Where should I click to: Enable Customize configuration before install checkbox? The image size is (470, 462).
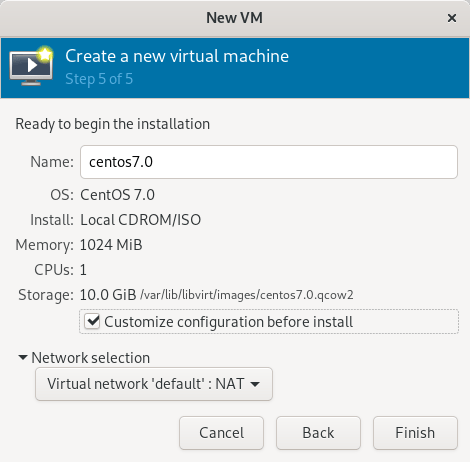[92, 322]
